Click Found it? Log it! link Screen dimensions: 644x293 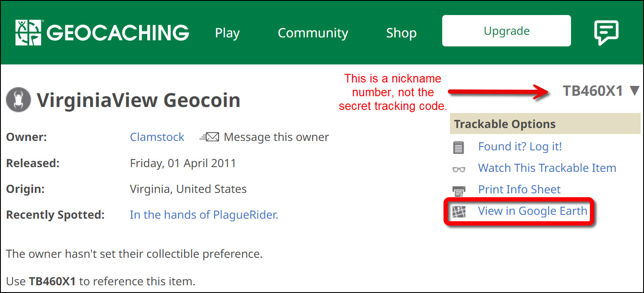(520, 146)
